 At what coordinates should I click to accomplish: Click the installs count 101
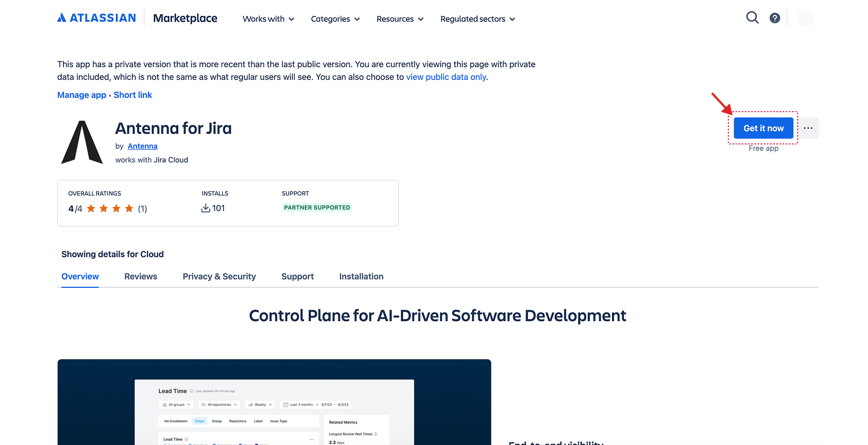[218, 208]
